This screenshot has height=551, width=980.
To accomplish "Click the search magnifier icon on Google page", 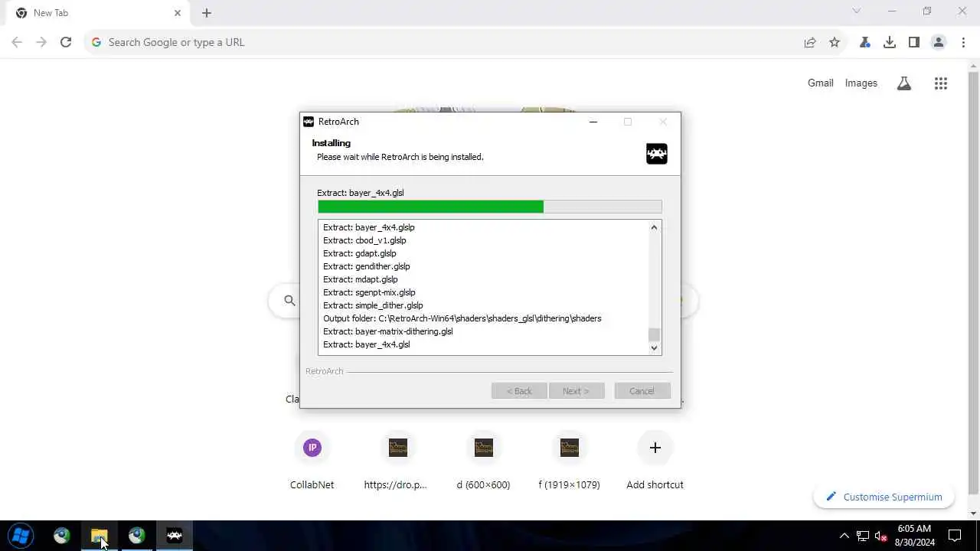I will (289, 301).
